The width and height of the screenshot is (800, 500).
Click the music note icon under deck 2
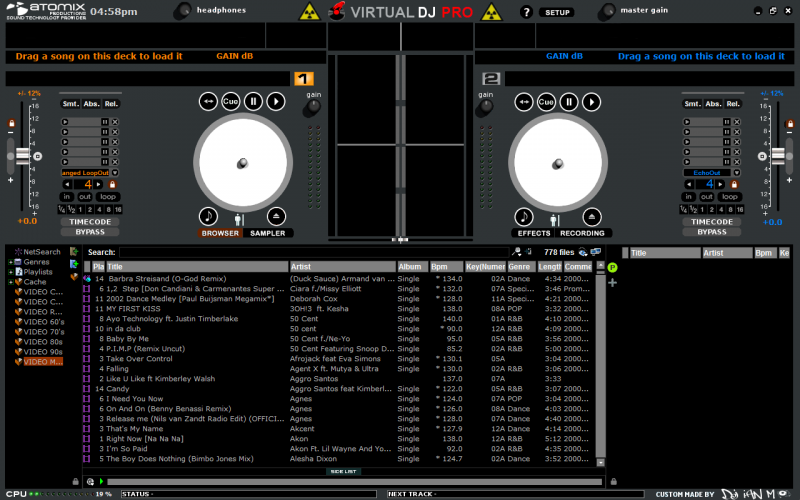point(524,217)
